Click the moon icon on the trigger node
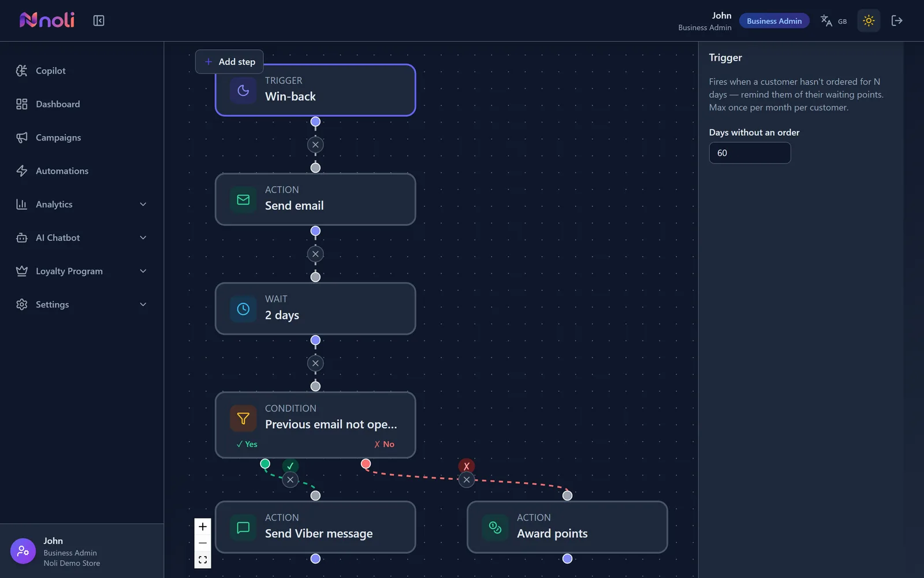The height and width of the screenshot is (578, 924). pos(243,90)
